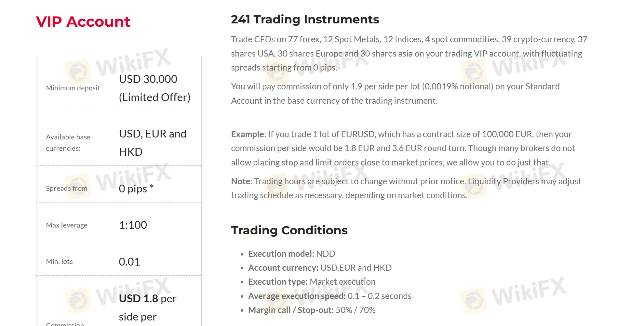644x326 pixels.
Task: Select the Average execution speed bullet
Action: [330, 296]
